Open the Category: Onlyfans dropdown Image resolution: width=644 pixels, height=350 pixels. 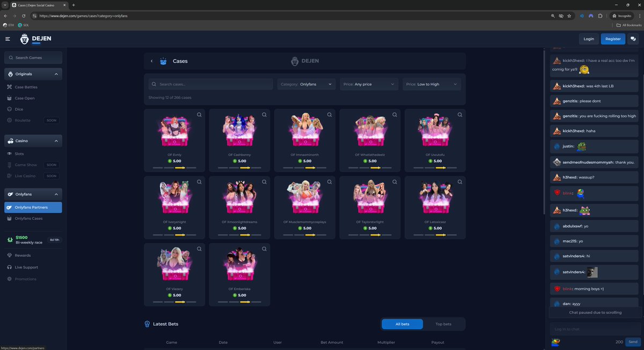click(306, 84)
